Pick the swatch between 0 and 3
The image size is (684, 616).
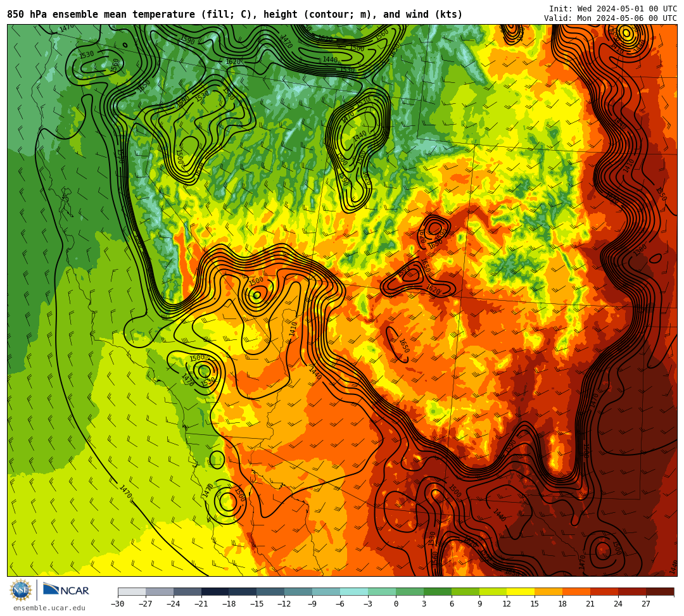click(410, 591)
